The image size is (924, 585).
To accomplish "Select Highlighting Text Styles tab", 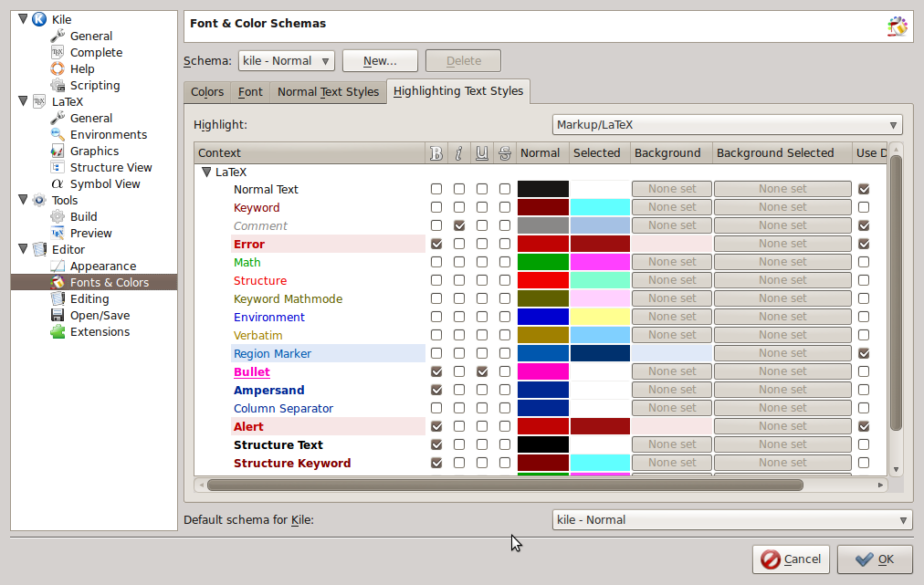I will point(458,91).
